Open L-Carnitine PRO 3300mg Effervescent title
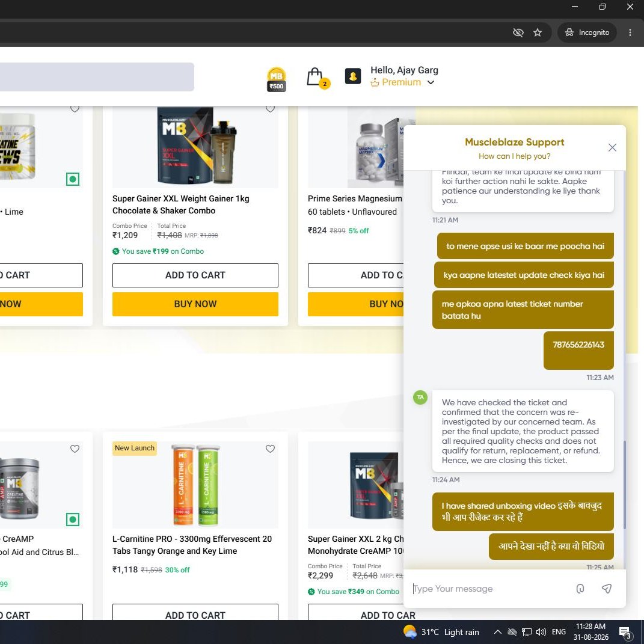644x644 pixels. tap(192, 545)
